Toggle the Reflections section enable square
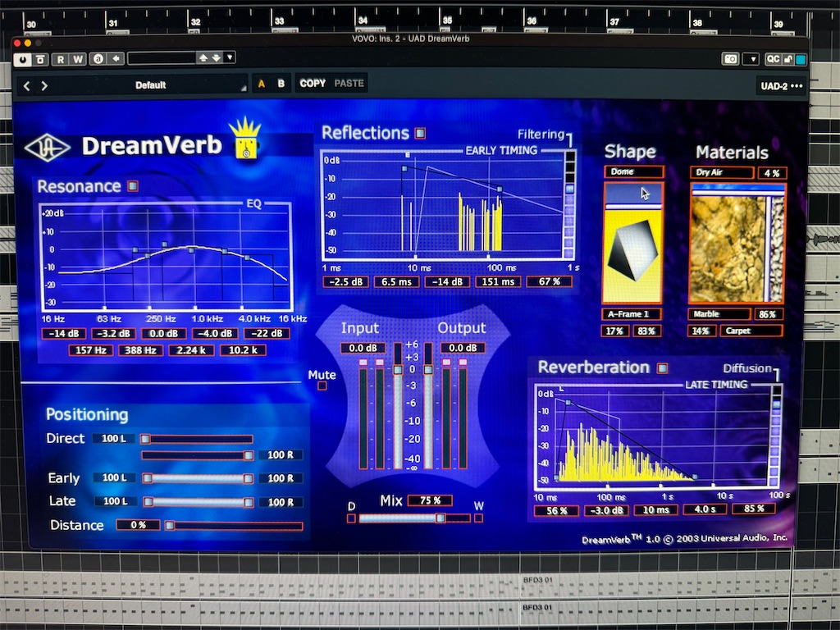The width and height of the screenshot is (840, 630). point(421,133)
